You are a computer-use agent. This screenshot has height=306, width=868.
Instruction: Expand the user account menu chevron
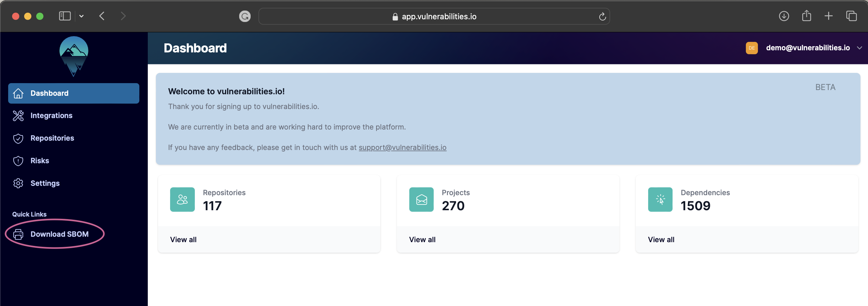(x=860, y=48)
